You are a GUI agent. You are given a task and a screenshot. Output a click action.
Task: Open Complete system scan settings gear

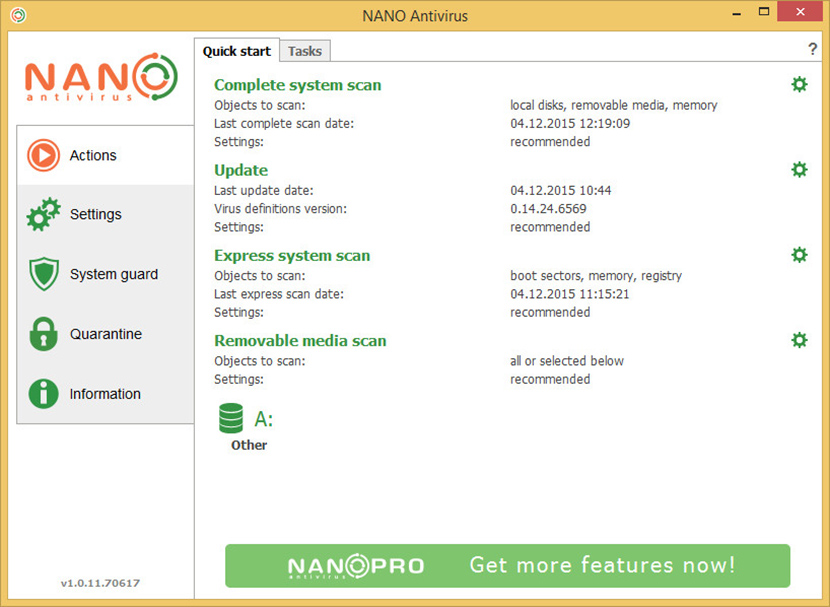click(799, 85)
